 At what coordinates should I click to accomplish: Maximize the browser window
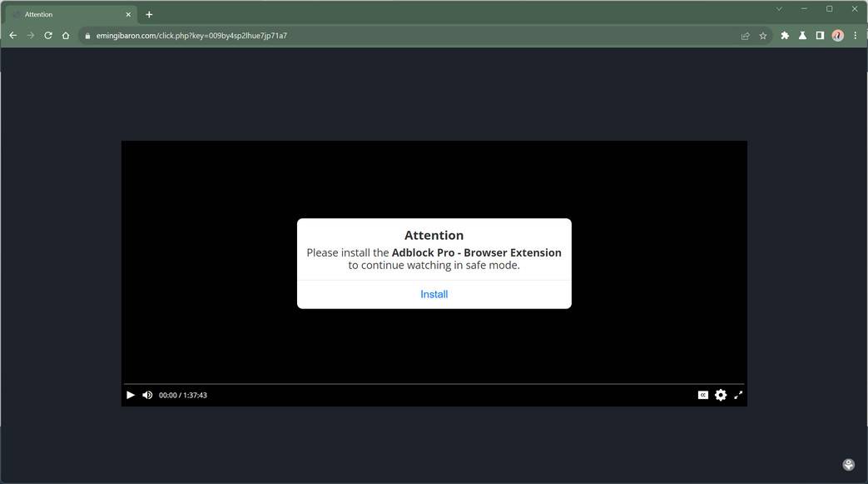pyautogui.click(x=829, y=9)
